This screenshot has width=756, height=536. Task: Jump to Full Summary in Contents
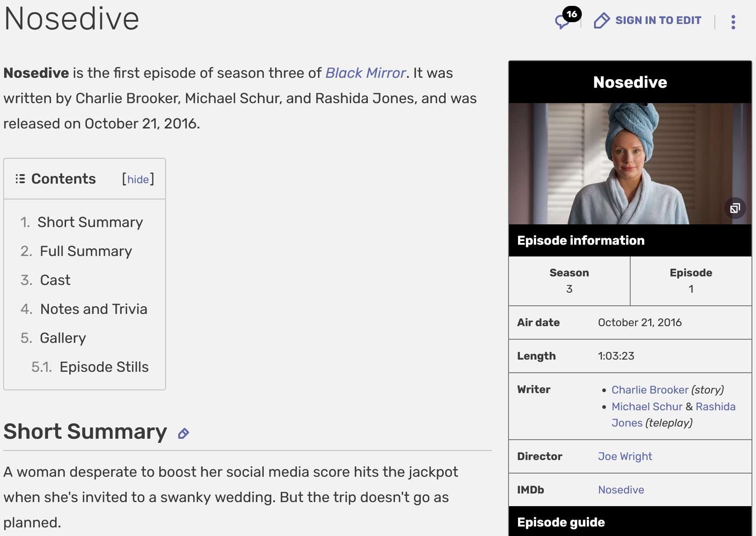86,251
